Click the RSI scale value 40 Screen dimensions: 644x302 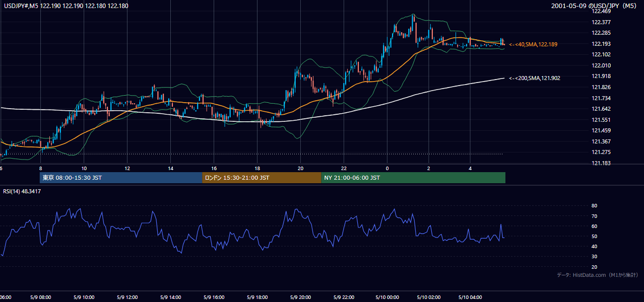(x=594, y=246)
